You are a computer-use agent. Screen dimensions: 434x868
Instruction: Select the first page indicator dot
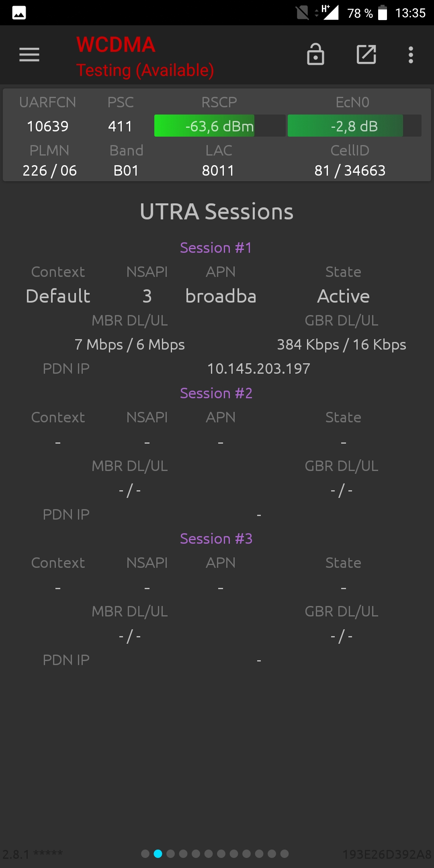click(145, 854)
